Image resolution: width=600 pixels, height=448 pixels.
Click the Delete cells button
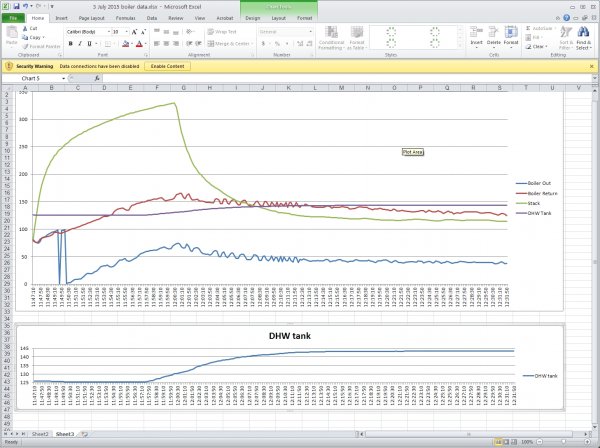494,38
